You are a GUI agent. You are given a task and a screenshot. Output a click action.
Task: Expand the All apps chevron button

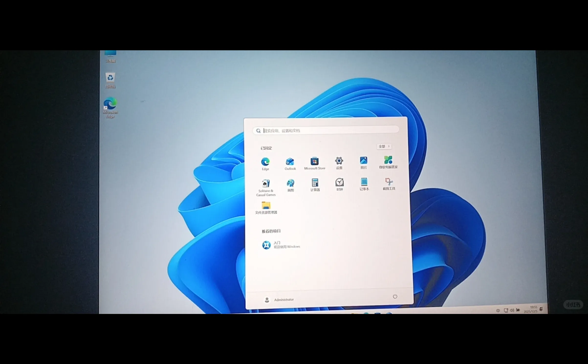click(x=384, y=146)
